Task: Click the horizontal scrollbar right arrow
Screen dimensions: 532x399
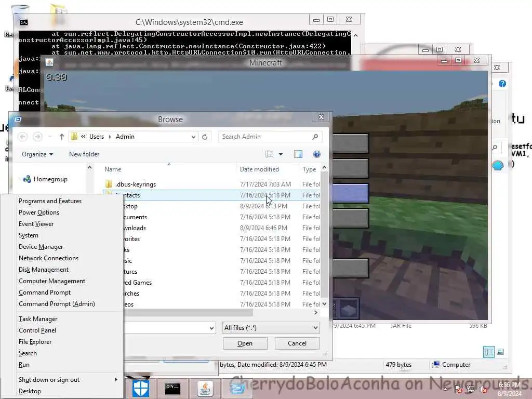Action: [x=316, y=312]
